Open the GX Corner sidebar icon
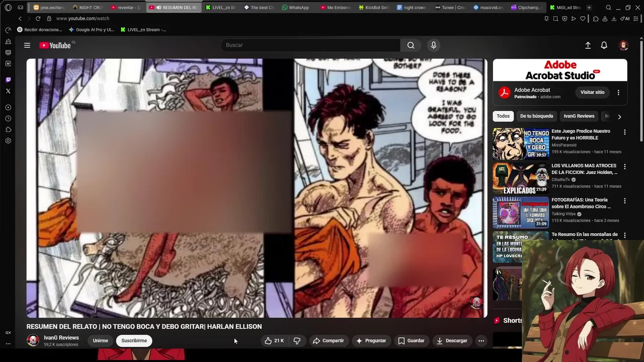The image size is (644, 362). pyautogui.click(x=8, y=333)
